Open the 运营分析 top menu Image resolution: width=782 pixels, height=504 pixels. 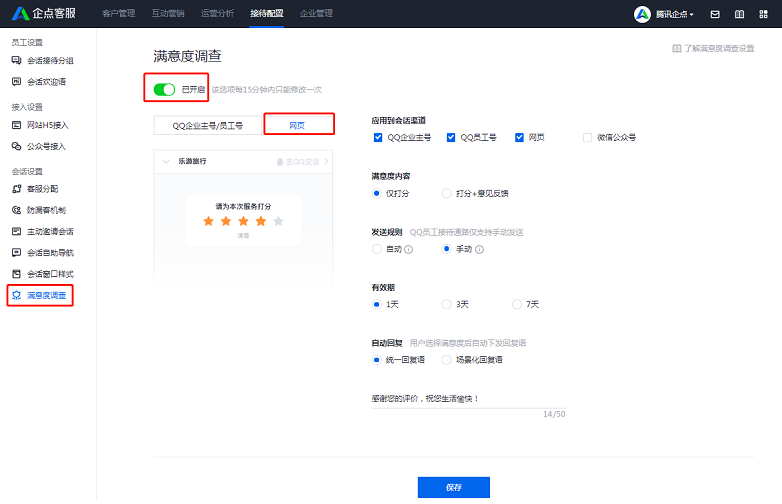click(x=217, y=13)
